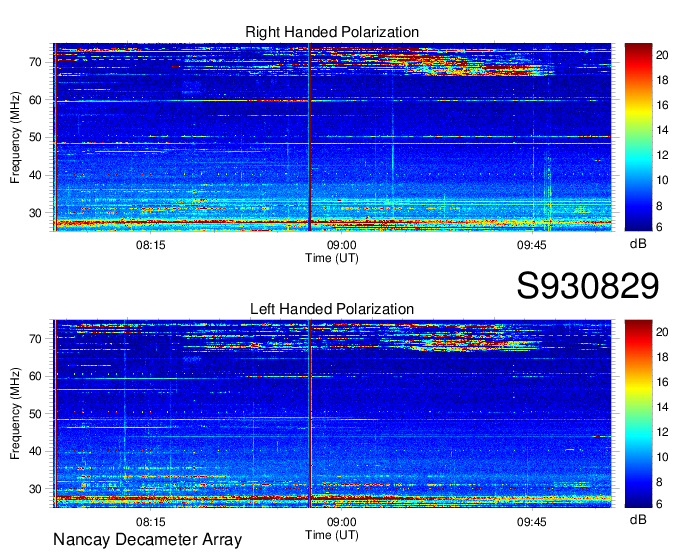Click the bottom plot's 'Time (UT)' axis label
This screenshot has height=552, width=680.
coord(332,535)
